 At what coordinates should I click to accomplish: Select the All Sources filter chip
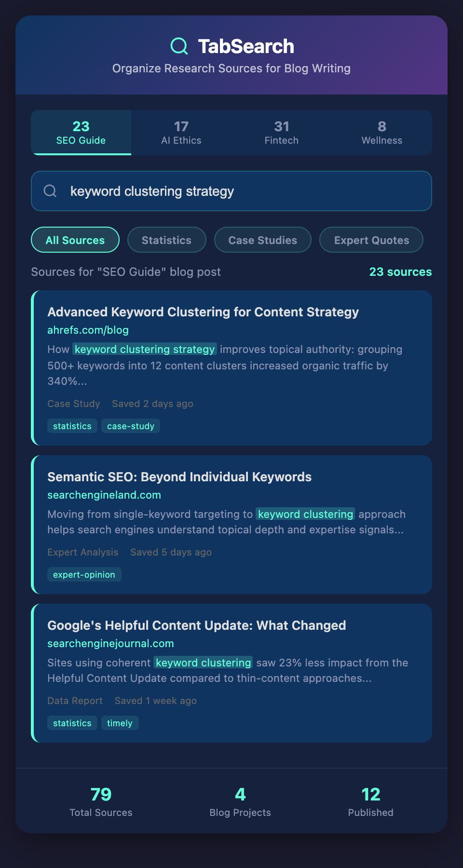click(x=75, y=240)
